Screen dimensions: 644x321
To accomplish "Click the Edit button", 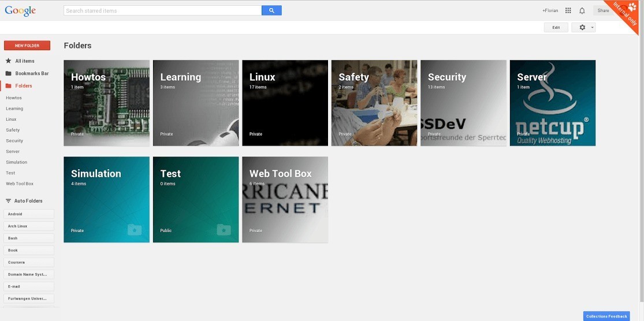I will click(x=556, y=27).
